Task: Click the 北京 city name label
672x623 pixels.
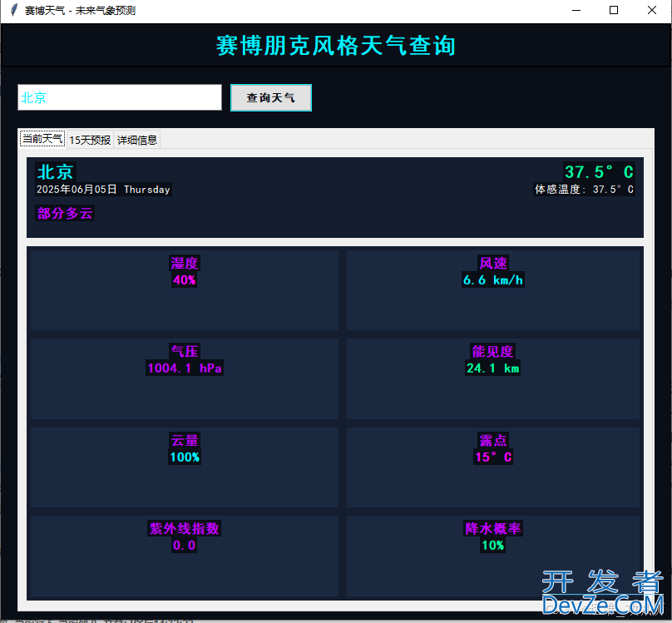Action: point(55,172)
